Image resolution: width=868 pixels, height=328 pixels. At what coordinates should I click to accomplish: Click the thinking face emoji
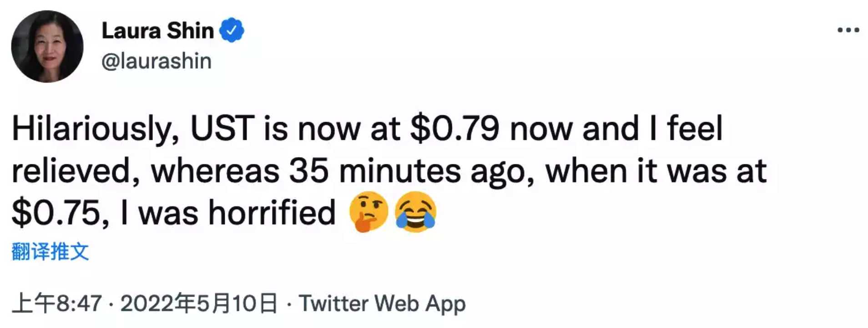click(368, 212)
